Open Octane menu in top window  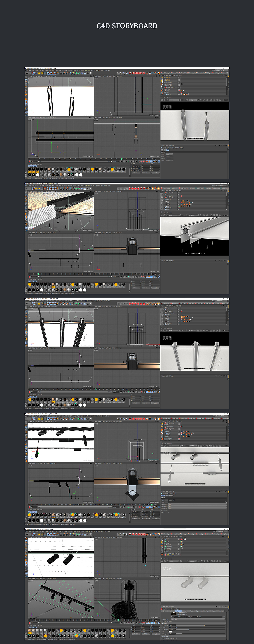[x=93, y=70]
